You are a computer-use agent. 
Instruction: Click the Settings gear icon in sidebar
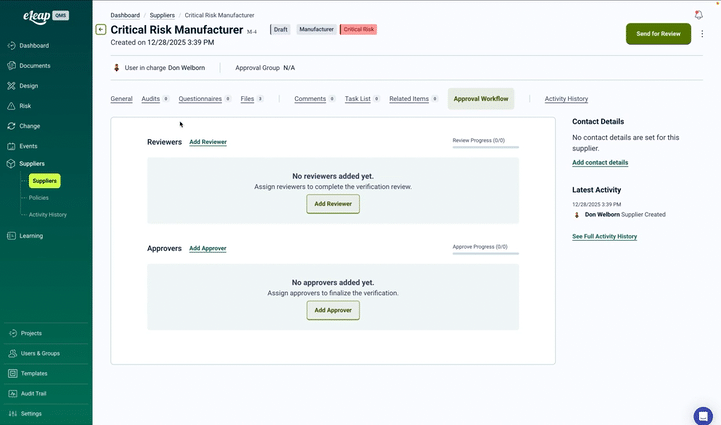coord(11,413)
